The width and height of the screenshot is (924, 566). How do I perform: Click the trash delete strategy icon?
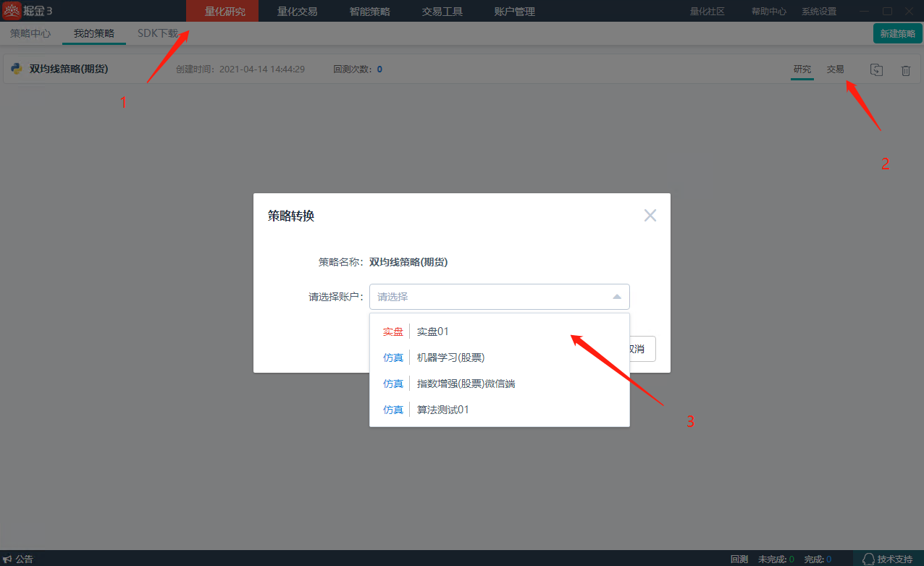(x=905, y=70)
